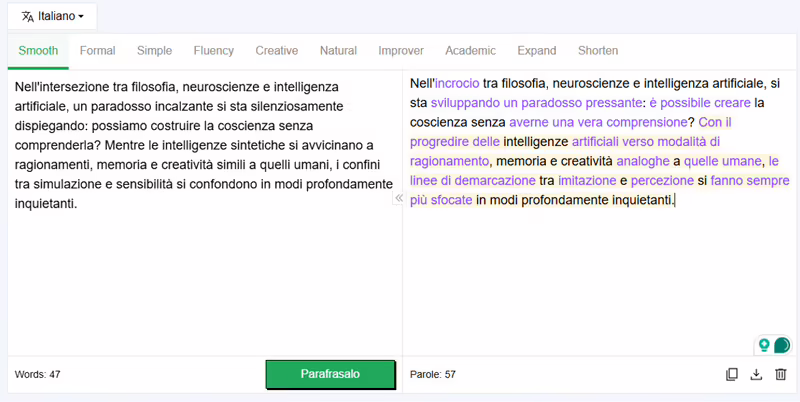800x402 pixels.
Task: Download the paraphrased result
Action: [x=756, y=374]
